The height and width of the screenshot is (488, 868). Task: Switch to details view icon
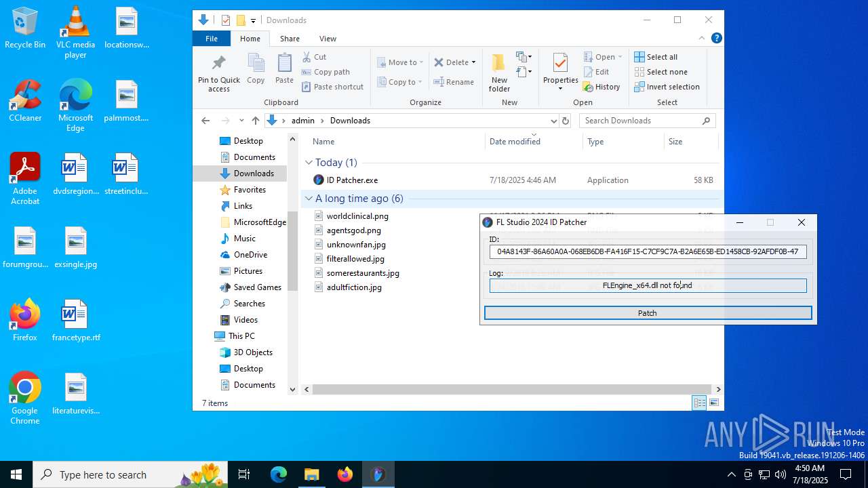(x=699, y=403)
